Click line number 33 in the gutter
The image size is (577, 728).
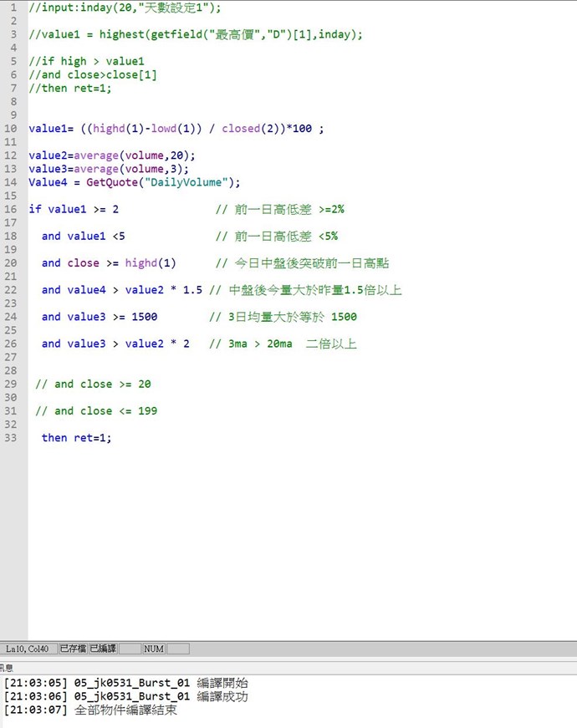[11, 437]
